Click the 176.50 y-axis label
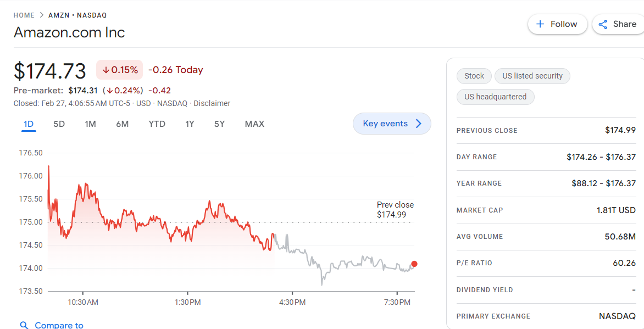Screen dimensions: 644x329 (31, 153)
